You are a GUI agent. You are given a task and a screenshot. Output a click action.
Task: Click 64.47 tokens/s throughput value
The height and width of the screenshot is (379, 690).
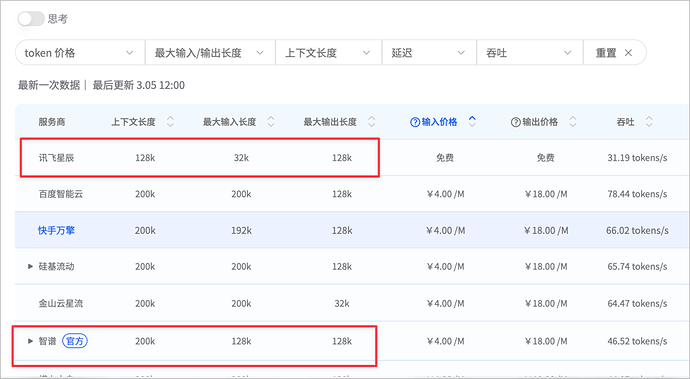click(x=637, y=304)
